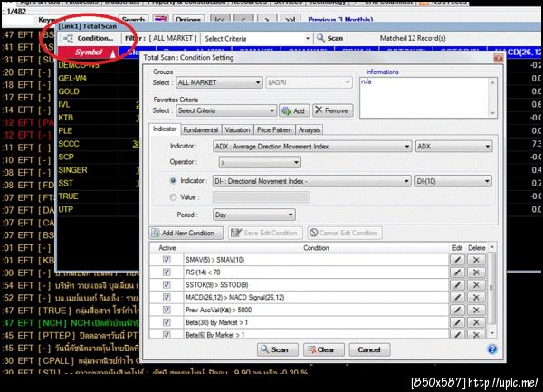Viewport: 543px width, 392px height.
Task: Open the CPALL news headline
Action: pyautogui.click(x=71, y=361)
